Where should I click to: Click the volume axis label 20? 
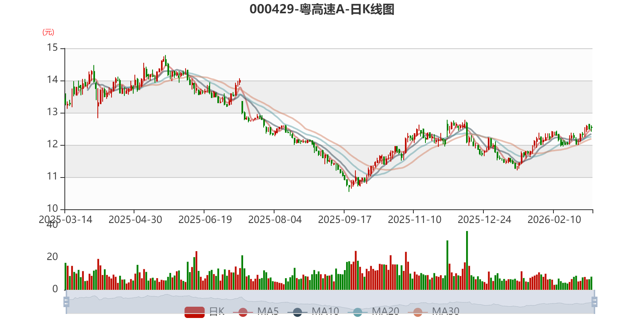point(52,257)
